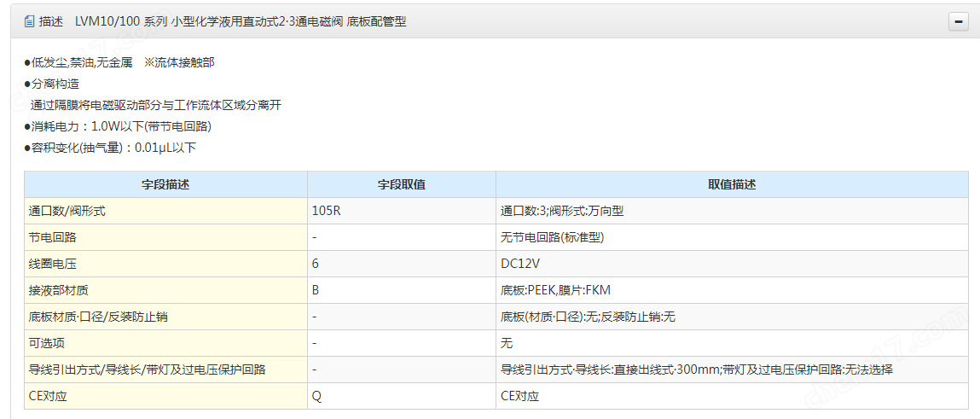The width and height of the screenshot is (980, 419).
Task: Click the 字段描述 column header
Action: tap(165, 184)
